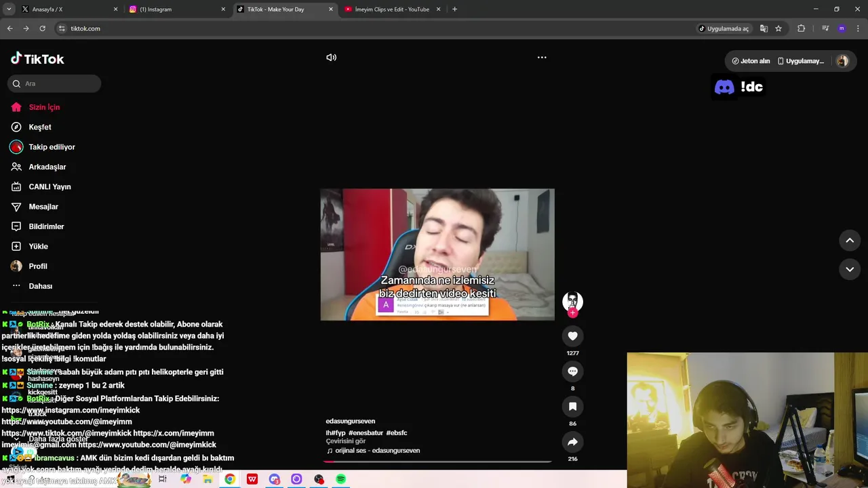Open Chrome from the taskbar
Image resolution: width=868 pixels, height=488 pixels.
pos(230,479)
